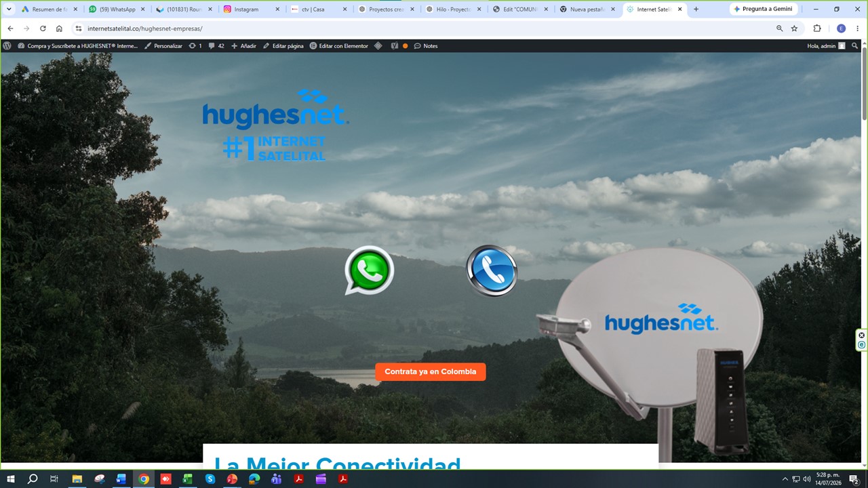Open the updates counter in admin bar
Image resolution: width=868 pixels, height=488 pixels.
tap(195, 46)
